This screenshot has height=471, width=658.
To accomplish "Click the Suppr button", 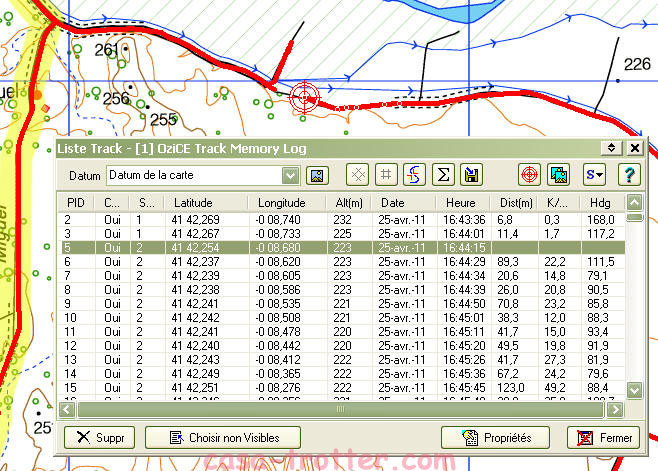I will (99, 438).
